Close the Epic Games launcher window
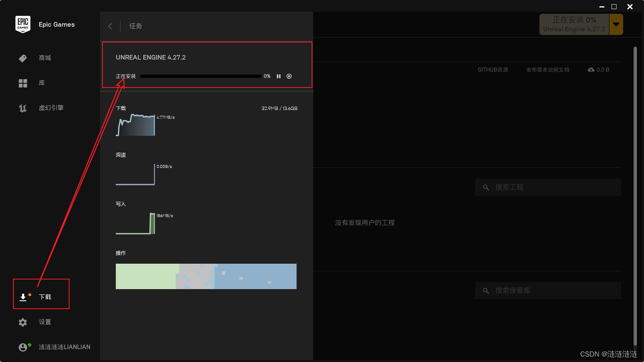This screenshot has width=644, height=362. click(x=630, y=7)
